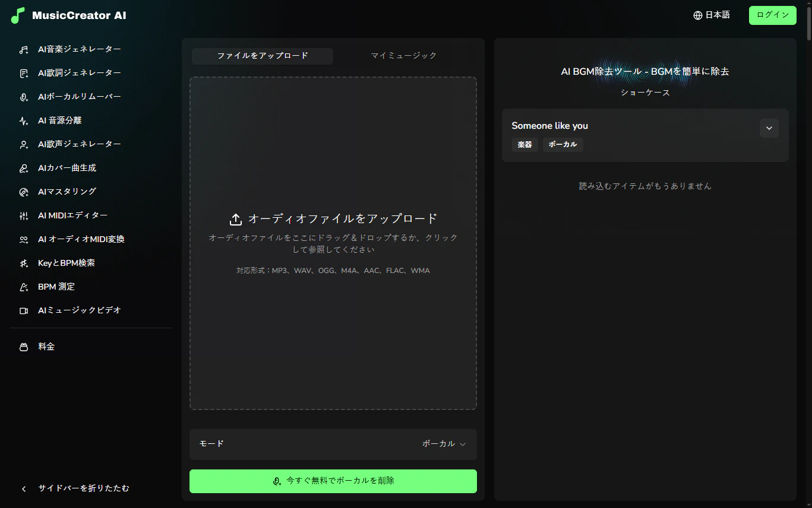Image resolution: width=812 pixels, height=508 pixels.
Task: Expand the Someone like you showcase item
Action: tap(769, 128)
